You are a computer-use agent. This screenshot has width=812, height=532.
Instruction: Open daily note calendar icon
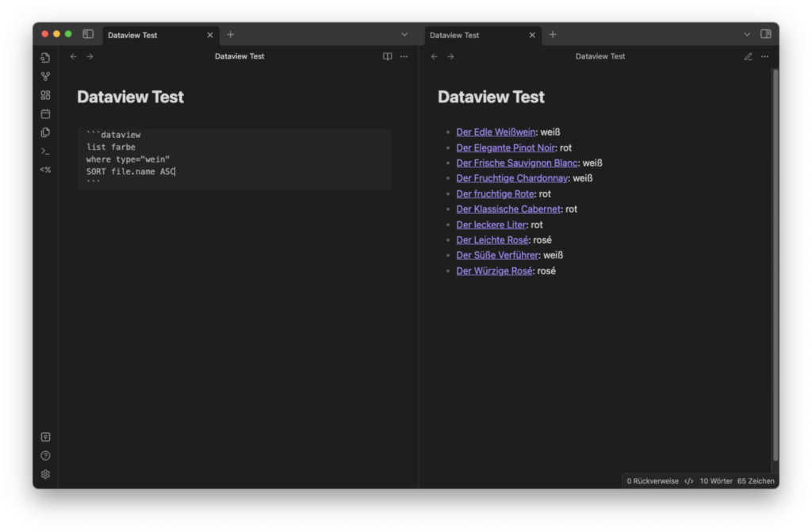(45, 113)
